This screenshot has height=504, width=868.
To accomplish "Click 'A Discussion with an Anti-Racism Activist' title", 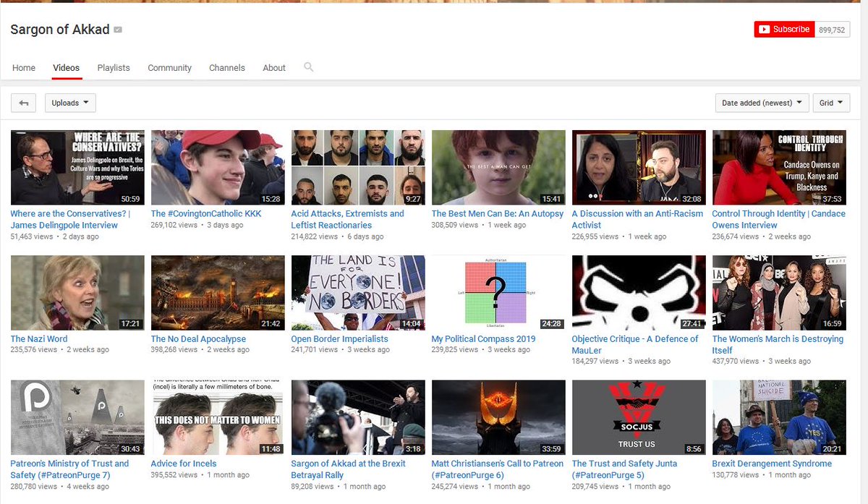I will tap(637, 220).
